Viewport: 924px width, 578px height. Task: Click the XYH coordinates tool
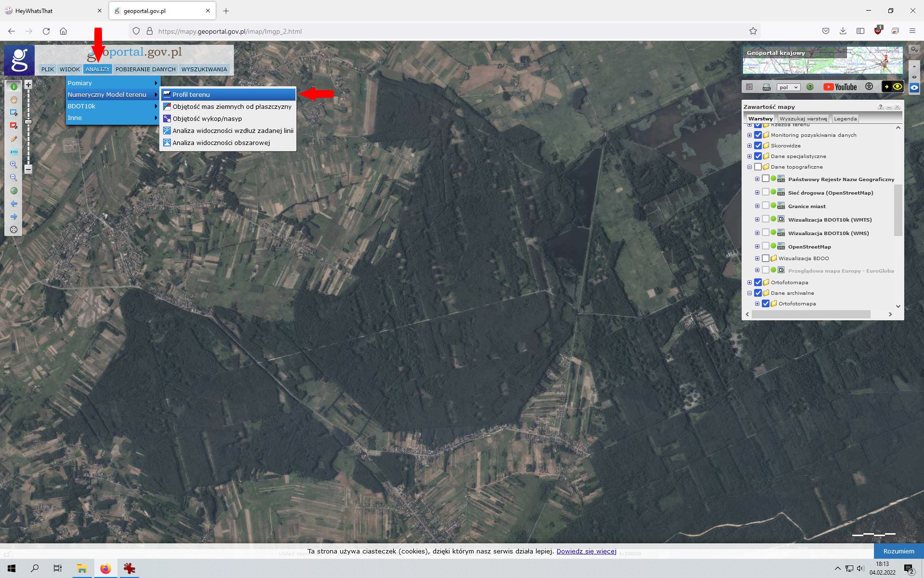coord(13,152)
